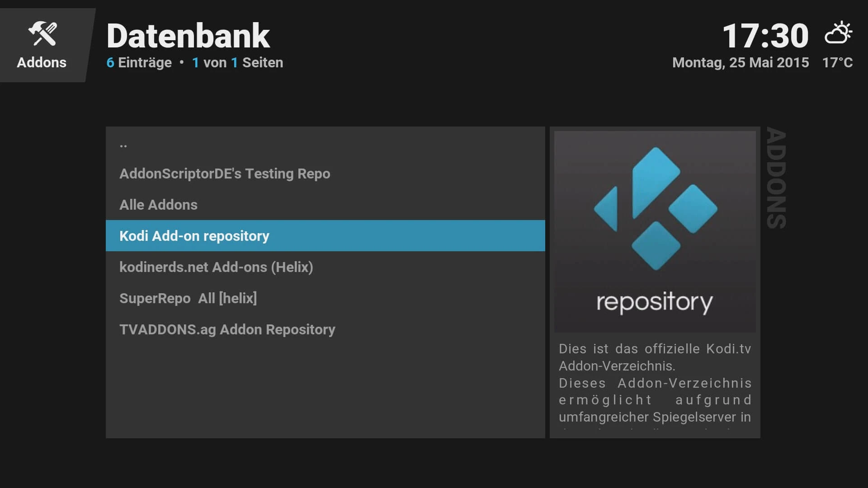
Task: Click the Datenbank heading
Action: click(x=188, y=36)
